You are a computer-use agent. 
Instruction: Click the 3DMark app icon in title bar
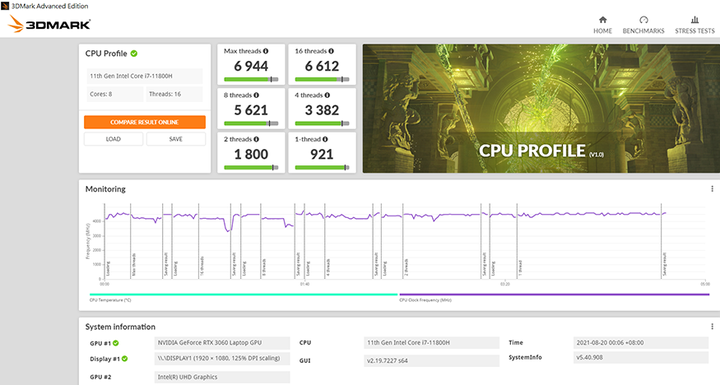5,6
